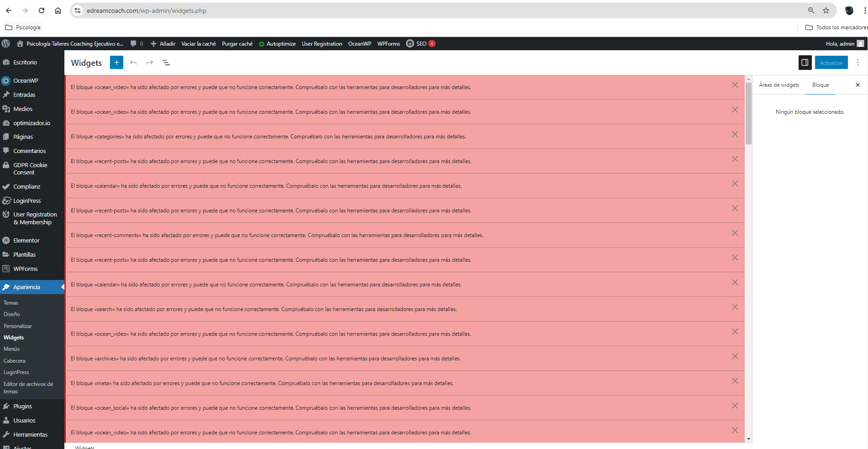Open SEO menu with alert badge
This screenshot has width=868, height=449.
click(421, 44)
